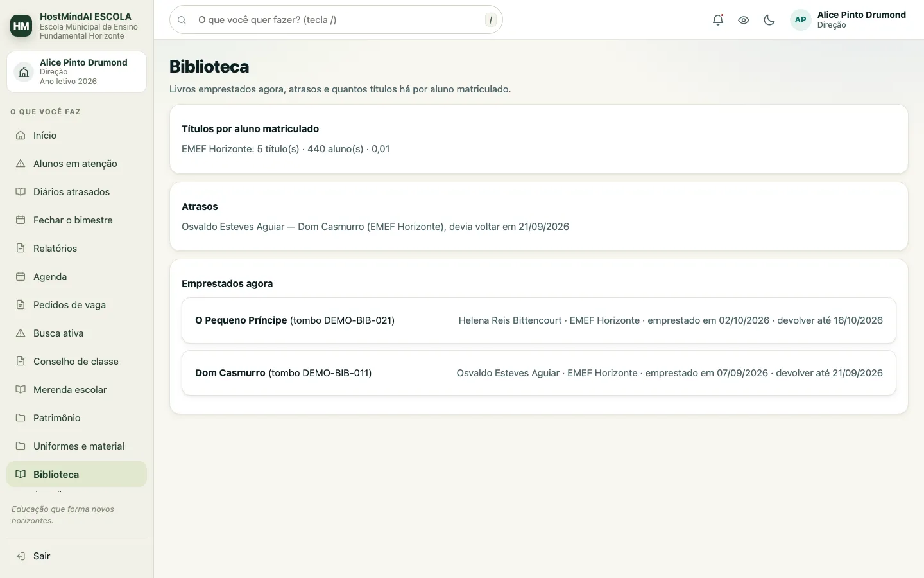This screenshot has height=578, width=924.
Task: Open the Início menu item
Action: (77, 136)
